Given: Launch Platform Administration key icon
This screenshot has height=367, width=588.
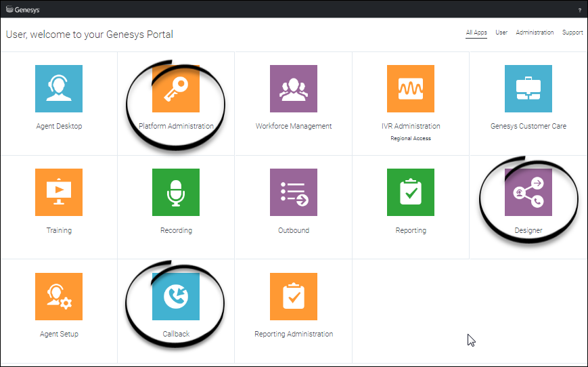Looking at the screenshot, I should pos(176,89).
